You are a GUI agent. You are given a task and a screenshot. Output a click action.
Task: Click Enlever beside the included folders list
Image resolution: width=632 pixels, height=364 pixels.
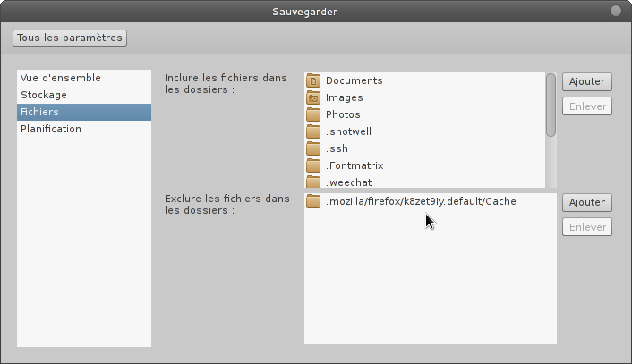pyautogui.click(x=586, y=106)
